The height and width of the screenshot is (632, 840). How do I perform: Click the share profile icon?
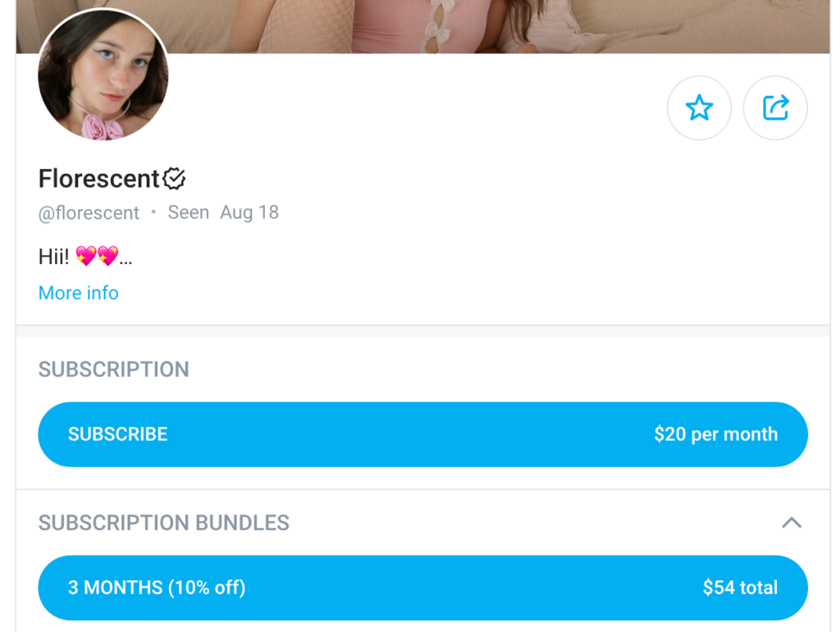coord(775,107)
